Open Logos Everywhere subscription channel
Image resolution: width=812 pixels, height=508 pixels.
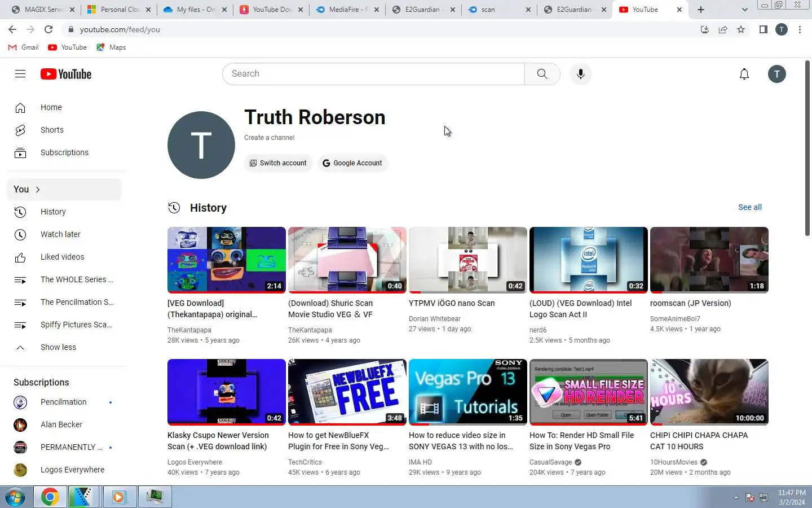point(64,470)
